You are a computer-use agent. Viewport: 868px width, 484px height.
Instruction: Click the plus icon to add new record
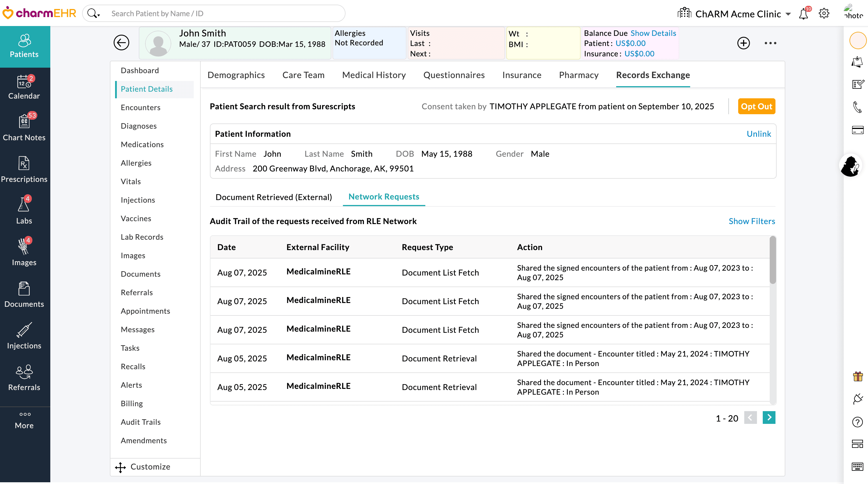[744, 43]
